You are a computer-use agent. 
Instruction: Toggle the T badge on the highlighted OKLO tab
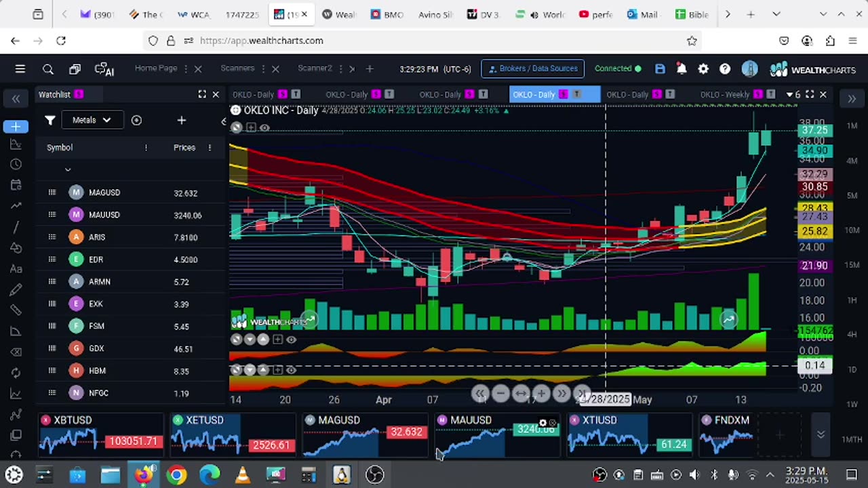click(x=577, y=94)
